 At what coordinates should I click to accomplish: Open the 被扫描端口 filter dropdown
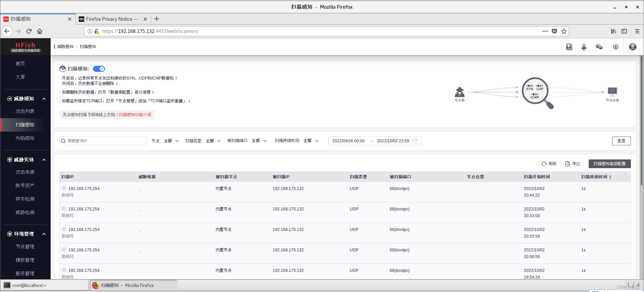tap(259, 141)
